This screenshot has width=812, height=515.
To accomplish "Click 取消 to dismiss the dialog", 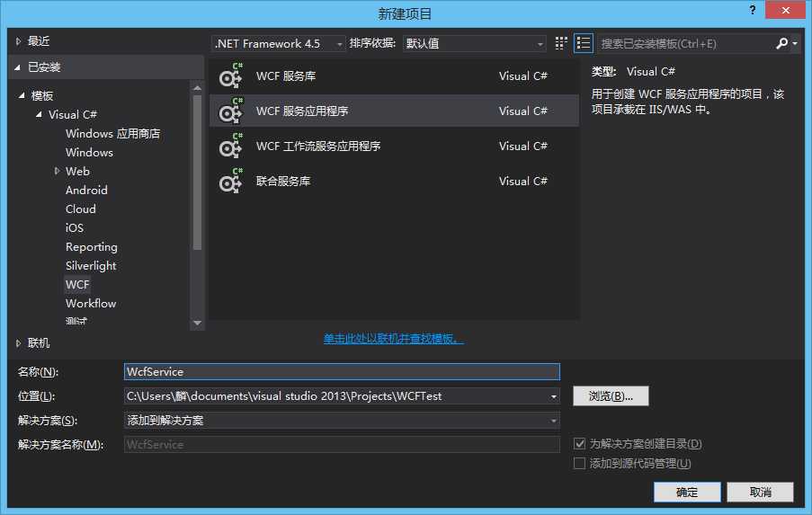I will point(760,493).
